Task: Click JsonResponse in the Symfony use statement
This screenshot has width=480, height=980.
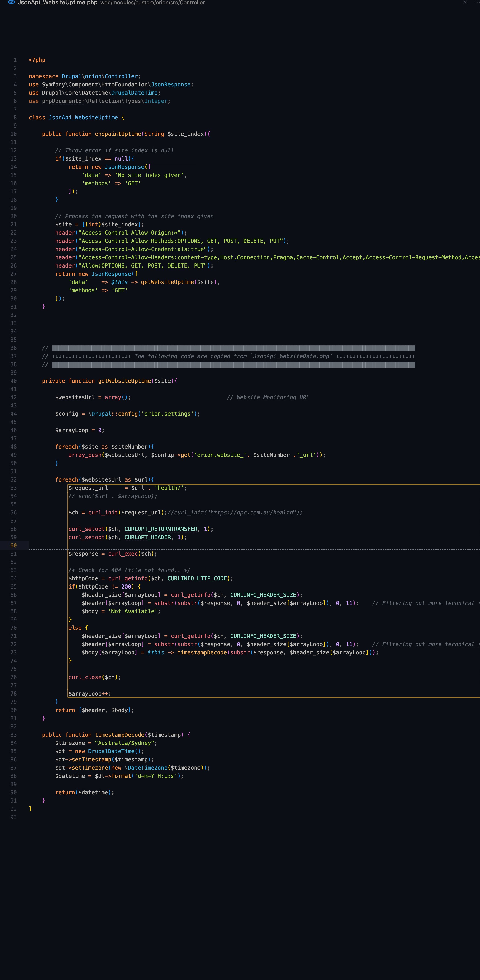Action: [x=171, y=84]
